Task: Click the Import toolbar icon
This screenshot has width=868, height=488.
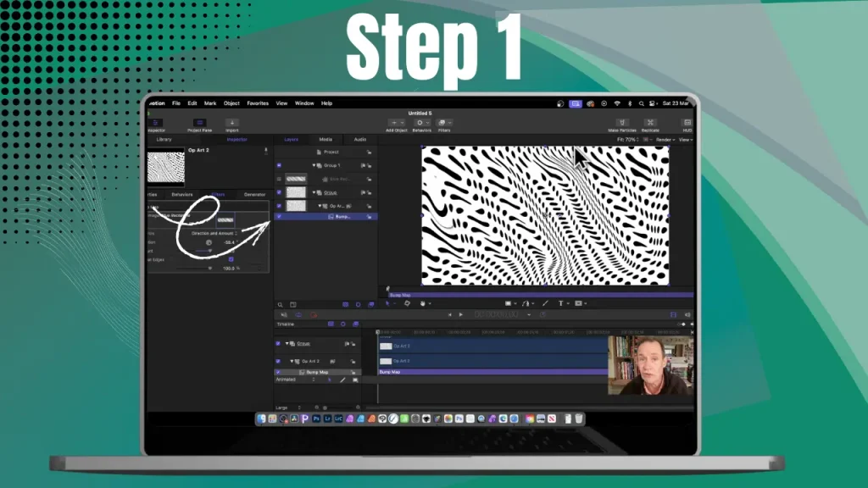Action: [x=232, y=123]
